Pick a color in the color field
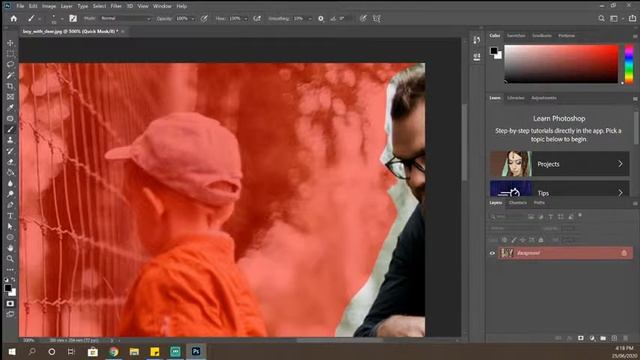The width and height of the screenshot is (640, 360). 561,64
